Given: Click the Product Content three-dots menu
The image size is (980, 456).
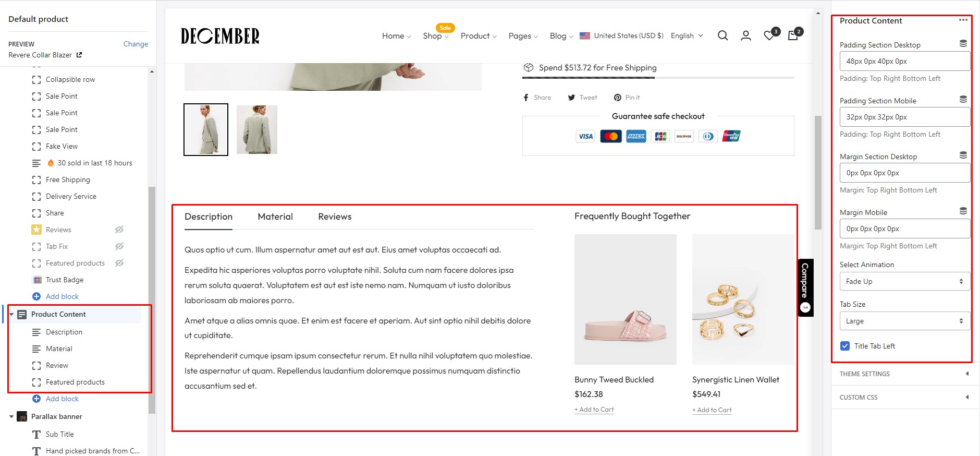Looking at the screenshot, I should (963, 20).
